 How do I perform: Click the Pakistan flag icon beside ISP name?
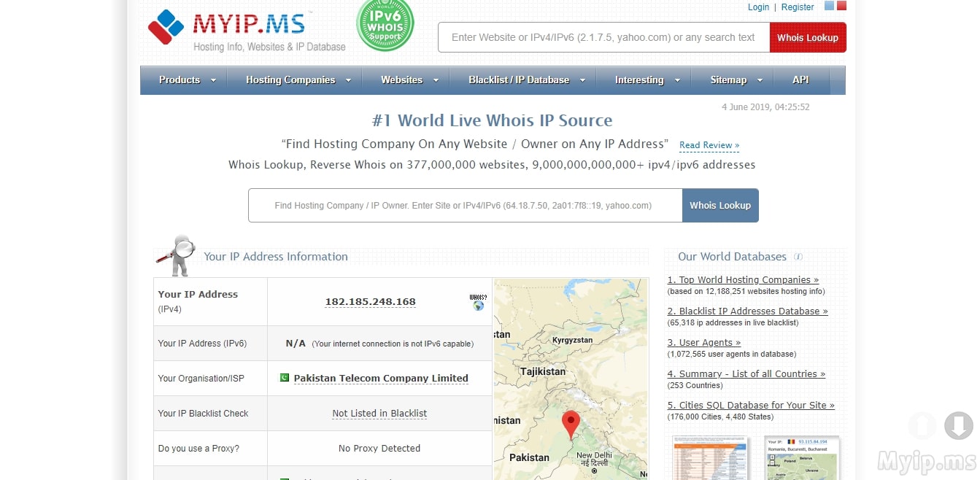tap(285, 378)
